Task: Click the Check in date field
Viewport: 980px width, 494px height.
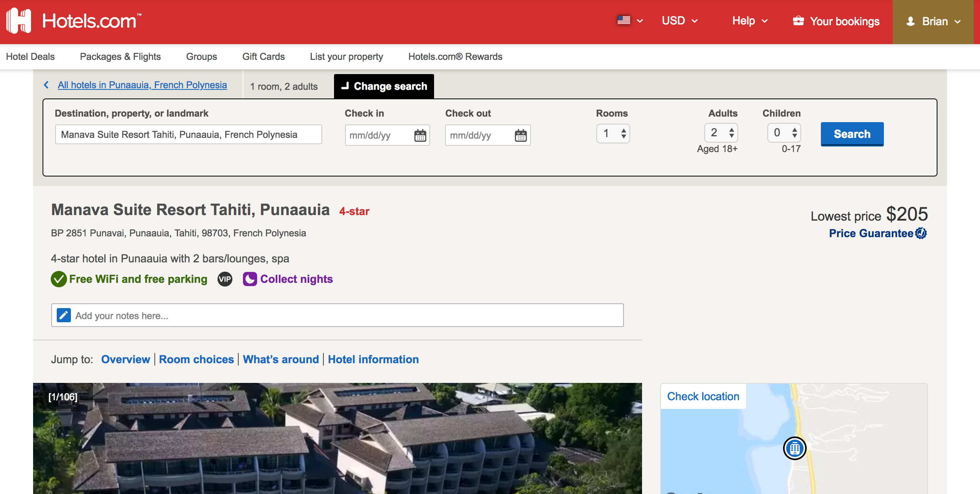Action: (387, 135)
